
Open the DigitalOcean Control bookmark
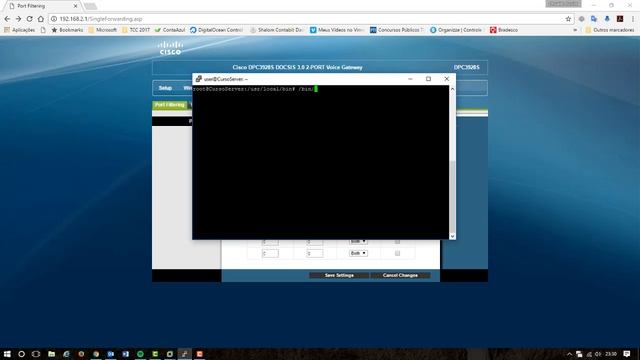tap(216, 30)
